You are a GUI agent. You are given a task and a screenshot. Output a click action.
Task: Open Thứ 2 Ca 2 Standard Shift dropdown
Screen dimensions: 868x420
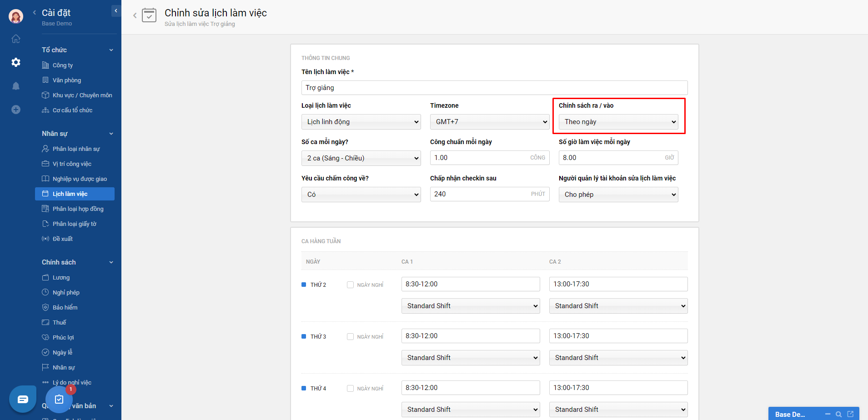pos(618,306)
